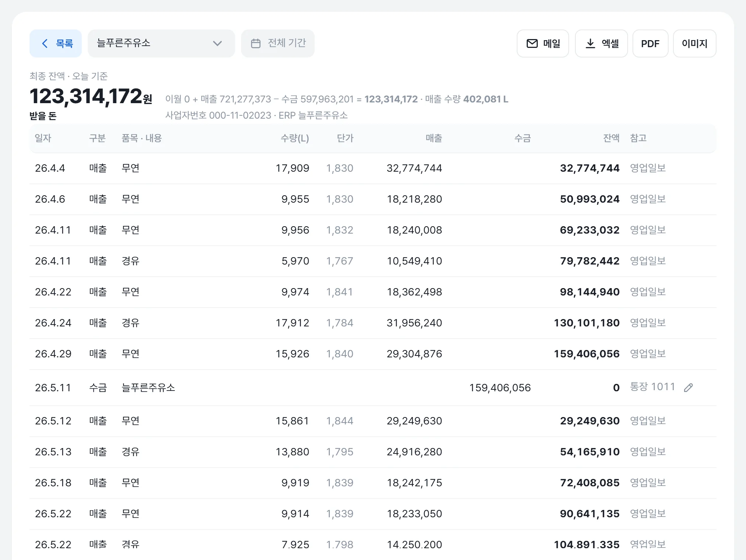Screen dimensions: 746x560
Task: Click unit price 1,795
Action: coord(340,452)
